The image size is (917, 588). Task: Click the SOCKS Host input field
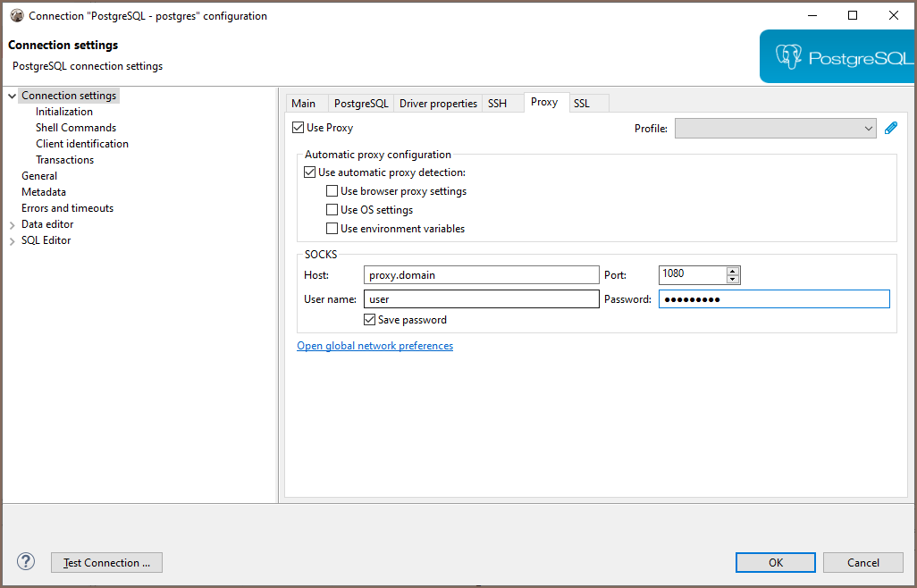[x=482, y=274]
